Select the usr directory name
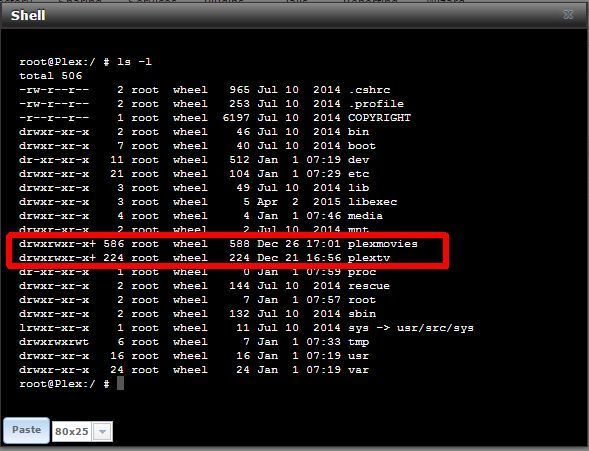The width and height of the screenshot is (589, 451). (x=358, y=356)
